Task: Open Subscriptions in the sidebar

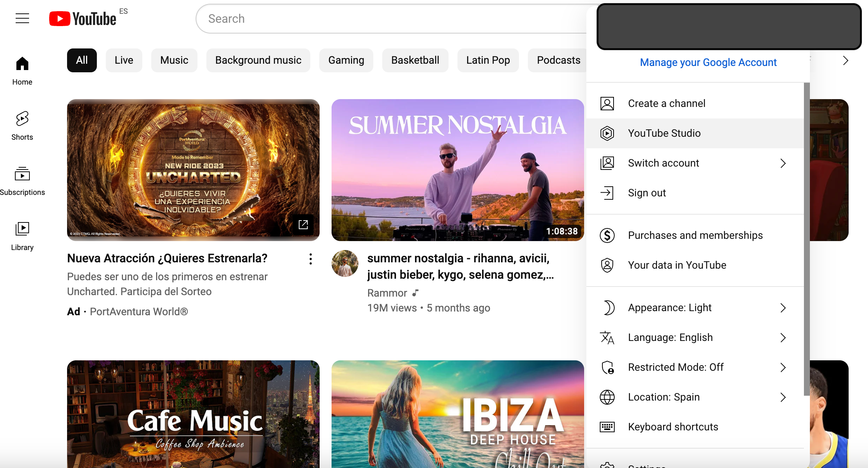Action: [22, 181]
